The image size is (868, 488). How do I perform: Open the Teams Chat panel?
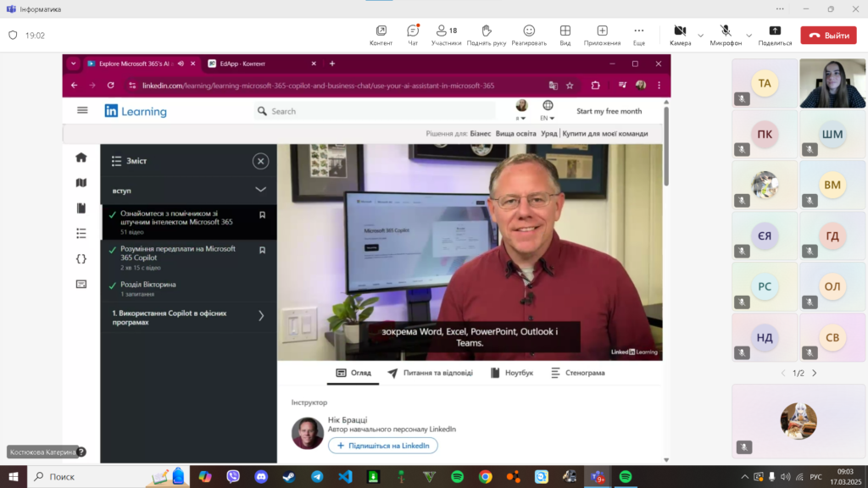pos(413,36)
